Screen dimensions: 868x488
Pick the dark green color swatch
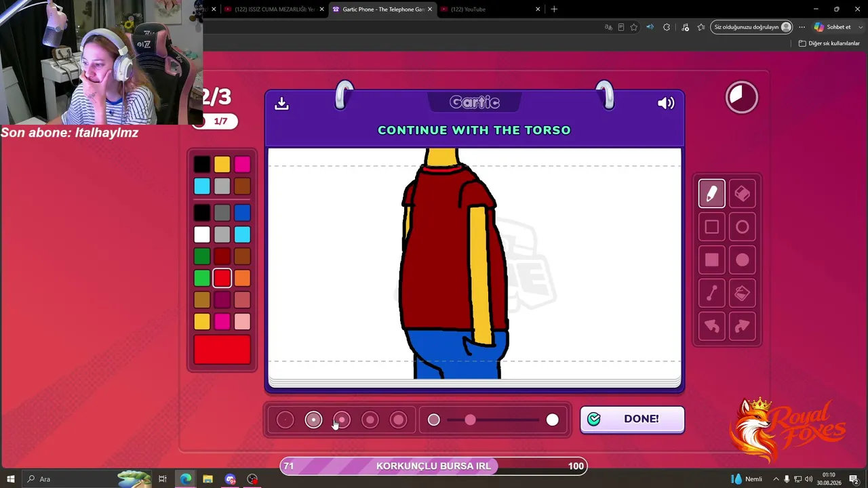click(202, 256)
